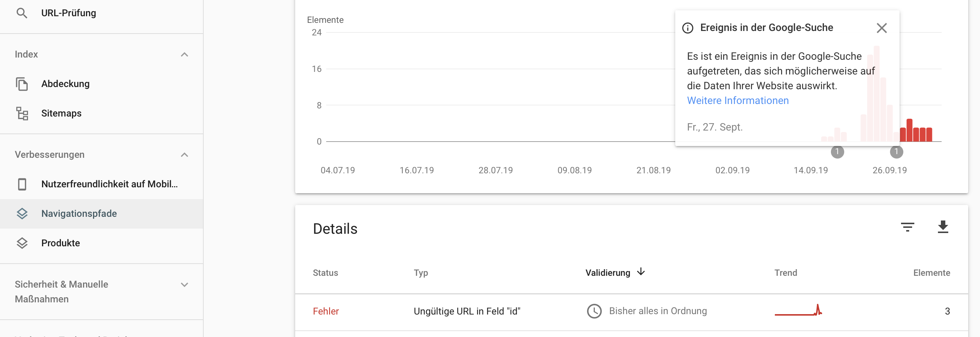Close the Ereignis in der Google-Suche popup
Image resolution: width=980 pixels, height=337 pixels.
click(x=881, y=28)
